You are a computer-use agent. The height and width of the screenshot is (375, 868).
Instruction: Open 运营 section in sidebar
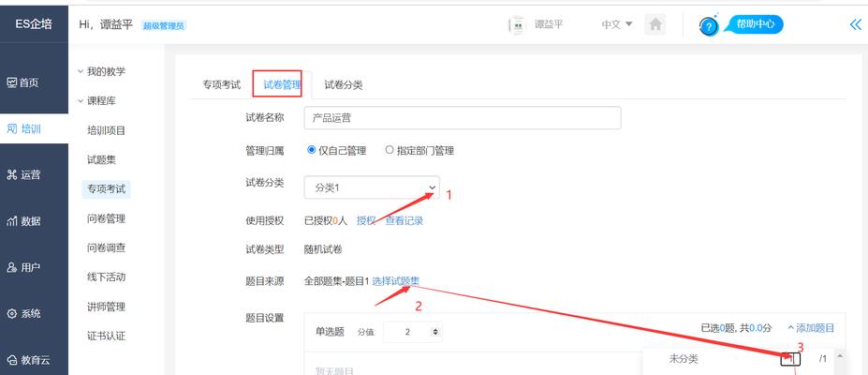[x=23, y=174]
